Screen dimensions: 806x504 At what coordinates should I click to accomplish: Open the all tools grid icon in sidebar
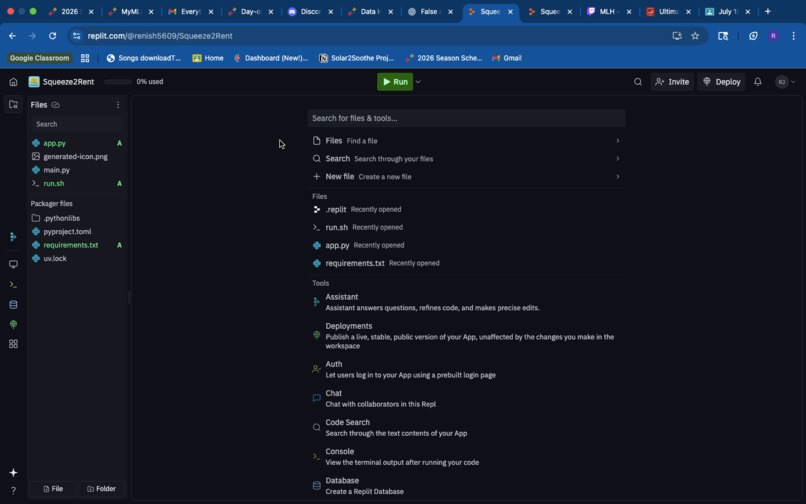pos(13,344)
